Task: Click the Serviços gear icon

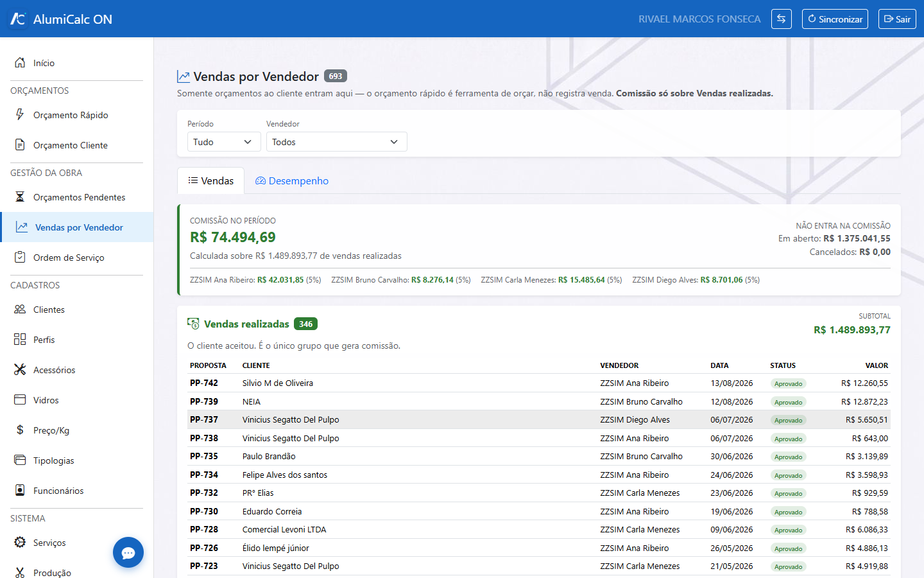Action: 20,543
